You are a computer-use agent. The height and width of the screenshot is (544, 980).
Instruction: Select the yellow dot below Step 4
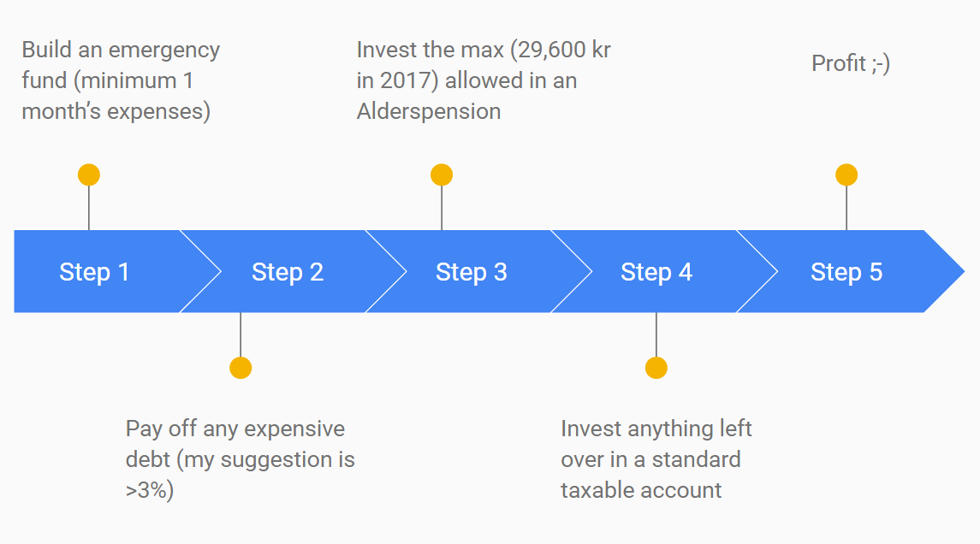pyautogui.click(x=656, y=368)
